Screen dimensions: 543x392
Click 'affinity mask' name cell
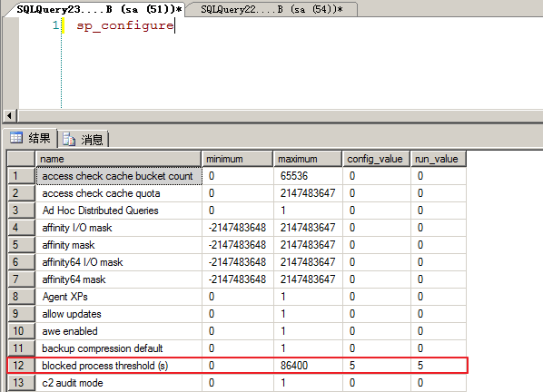pos(119,245)
